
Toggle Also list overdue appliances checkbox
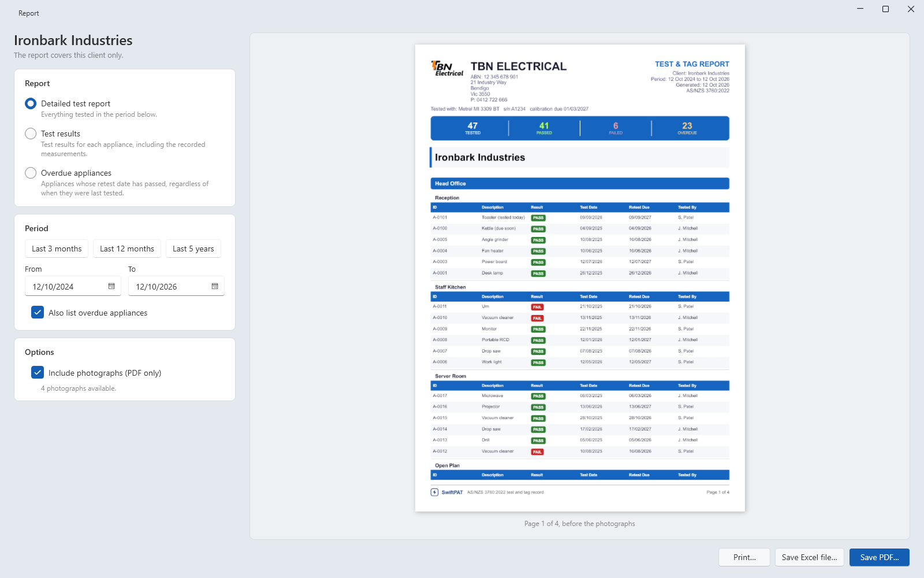click(38, 312)
